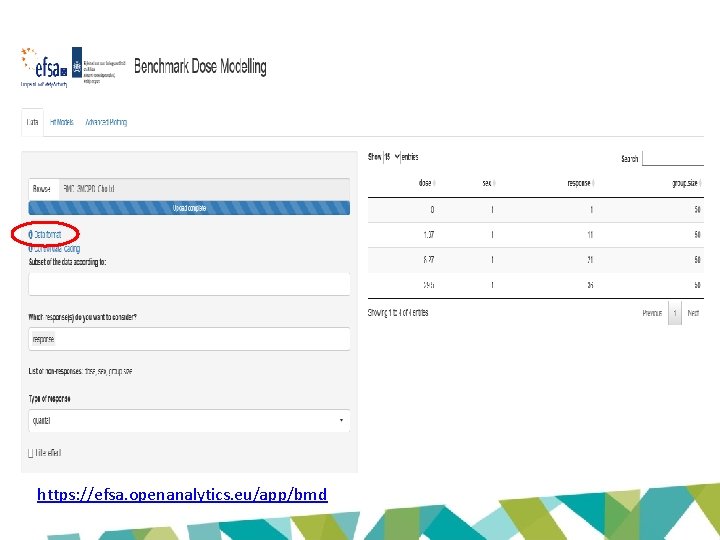The image size is (720, 540).
Task: Toggle the Litter effect checkbox
Action: 31,453
